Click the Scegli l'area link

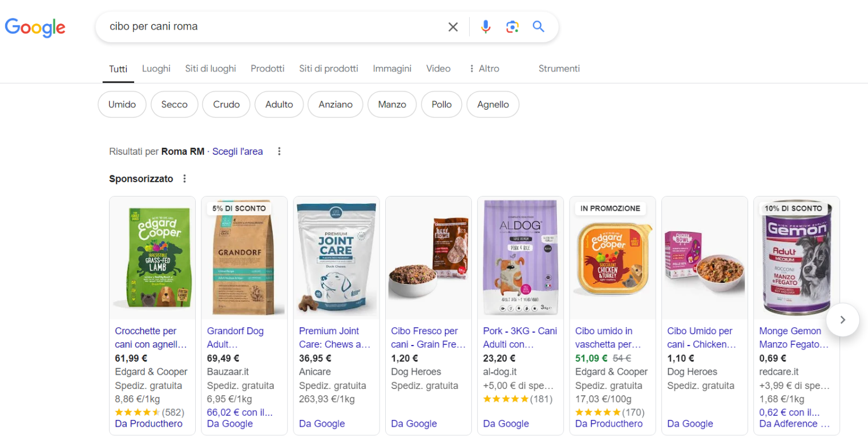pyautogui.click(x=237, y=151)
